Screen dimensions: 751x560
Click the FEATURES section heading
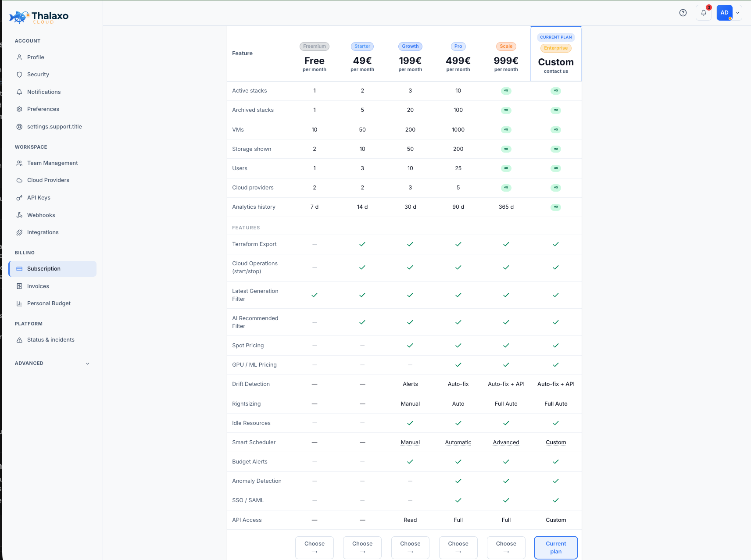coord(246,228)
